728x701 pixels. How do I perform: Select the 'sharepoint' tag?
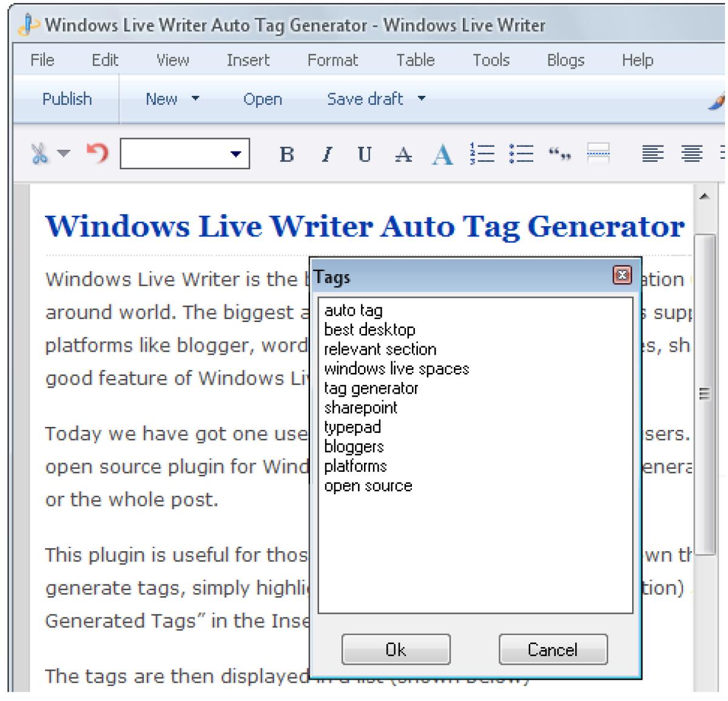(x=361, y=408)
